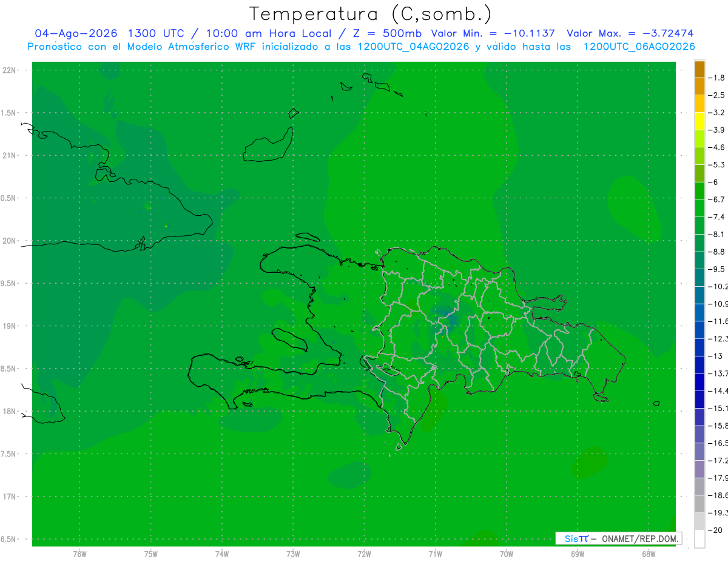Click the white bottom swatch of the legend

(x=700, y=539)
